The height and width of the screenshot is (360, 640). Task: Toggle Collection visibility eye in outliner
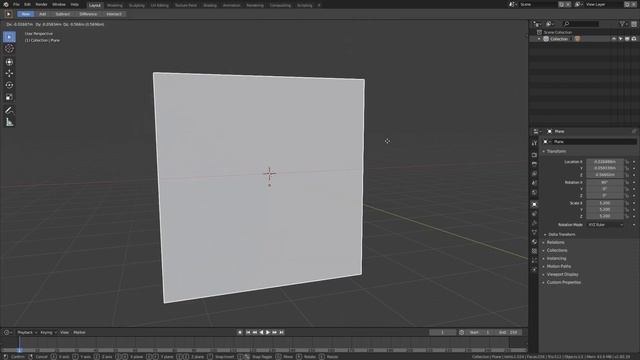(x=613, y=39)
